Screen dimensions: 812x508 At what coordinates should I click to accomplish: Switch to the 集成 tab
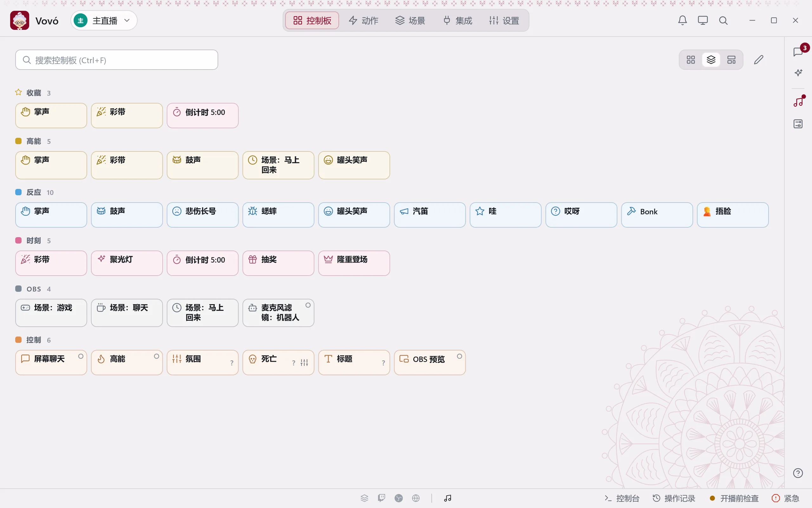458,21
